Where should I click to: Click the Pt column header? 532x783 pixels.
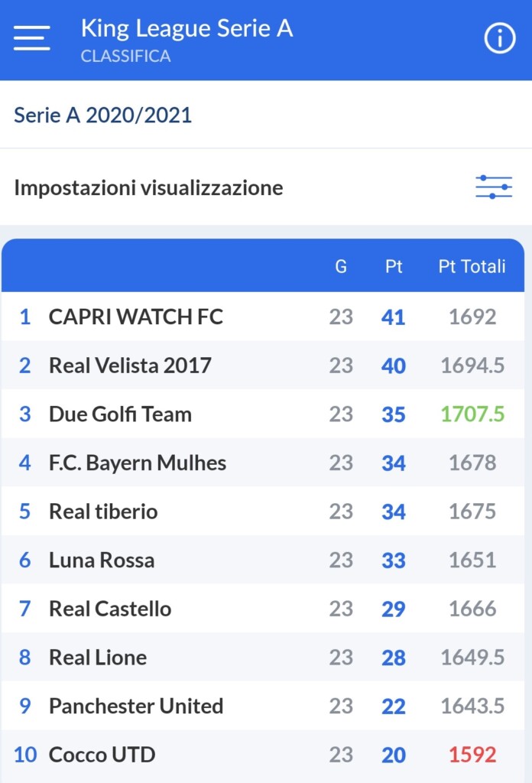394,267
